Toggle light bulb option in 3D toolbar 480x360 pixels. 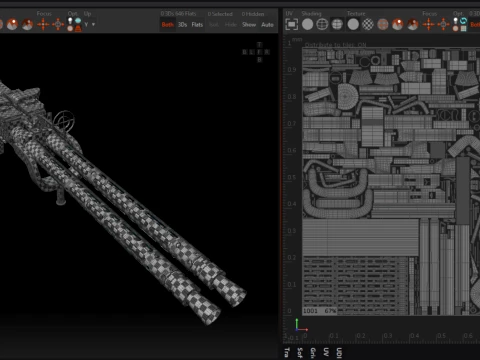tap(70, 21)
